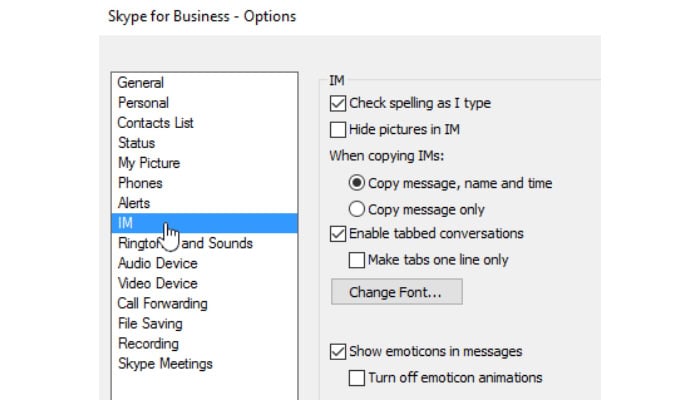Choose Copy message, name and time
The image size is (700, 400).
(357, 183)
